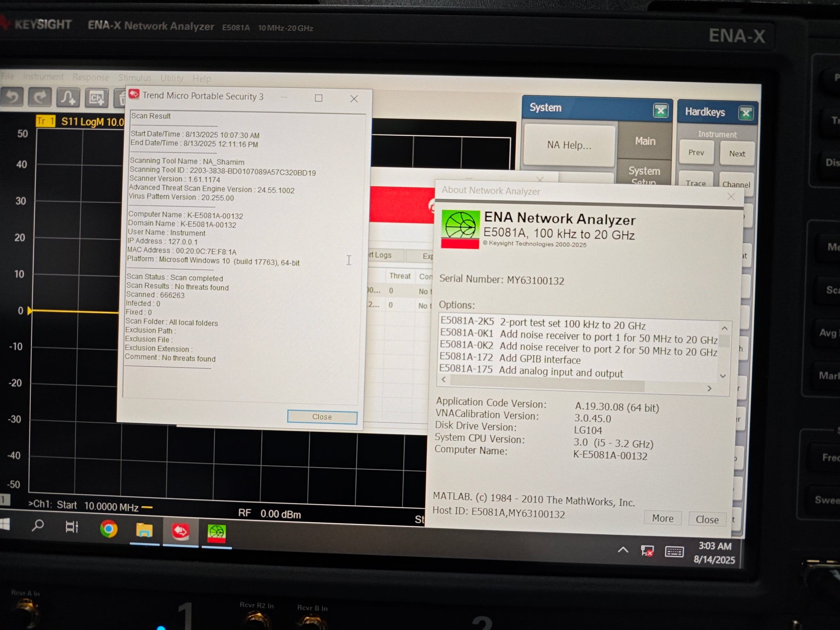Click the RF 0.00 dBm power readout
This screenshot has width=840, height=630.
[269, 514]
